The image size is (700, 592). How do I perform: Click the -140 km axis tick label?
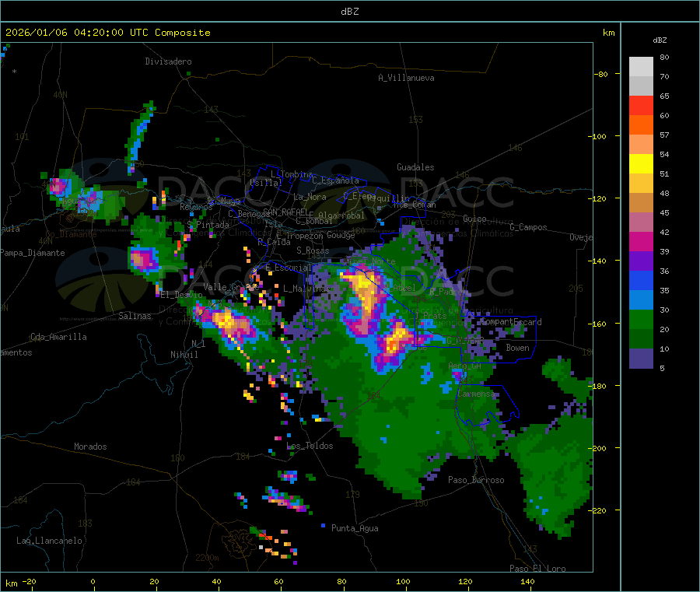click(x=599, y=261)
